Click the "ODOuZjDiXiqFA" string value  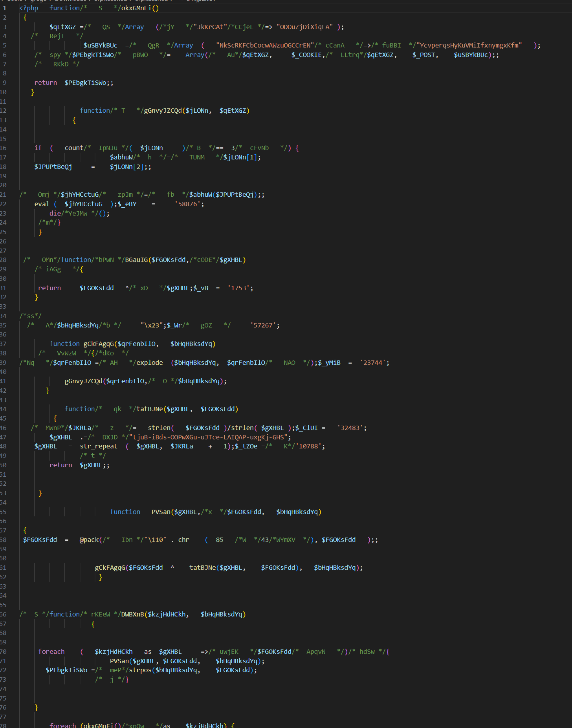[x=304, y=27]
